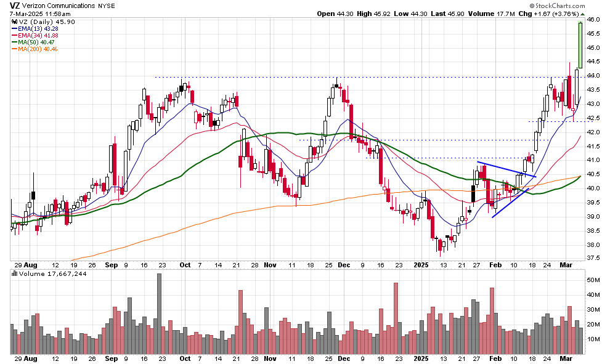610x364 pixels.
Task: Select the VZ (Daily) 45.90 legend entry
Action: tap(47, 22)
